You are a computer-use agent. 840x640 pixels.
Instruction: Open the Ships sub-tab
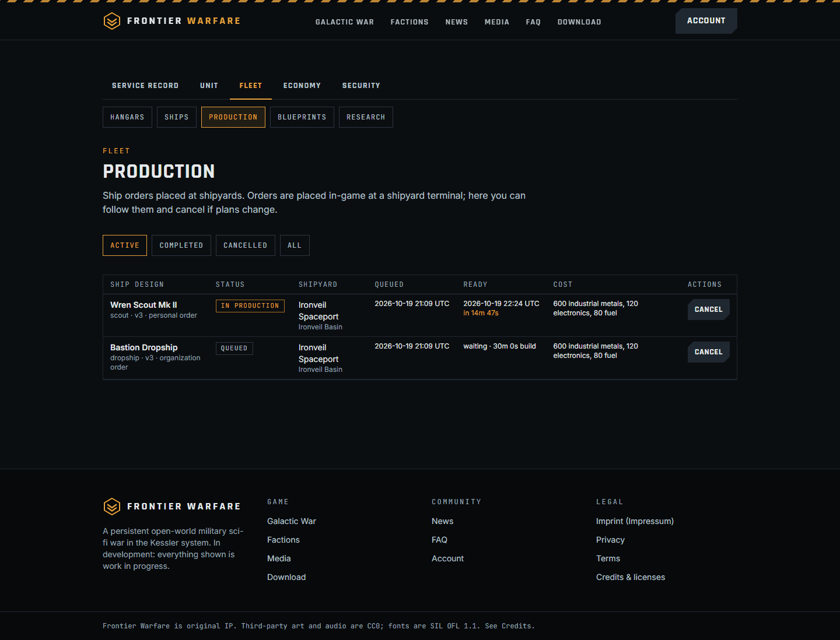click(x=177, y=117)
